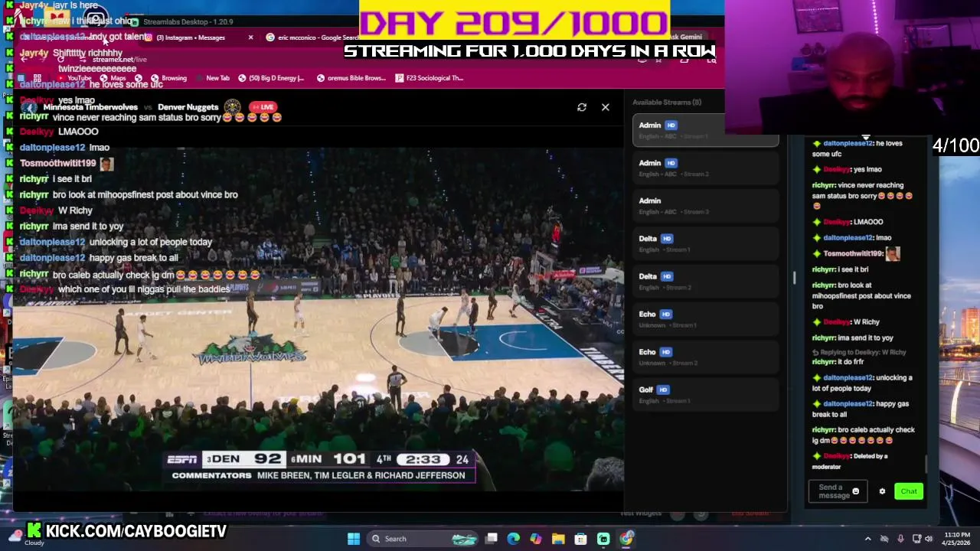Click the browser back arrow

[24, 59]
